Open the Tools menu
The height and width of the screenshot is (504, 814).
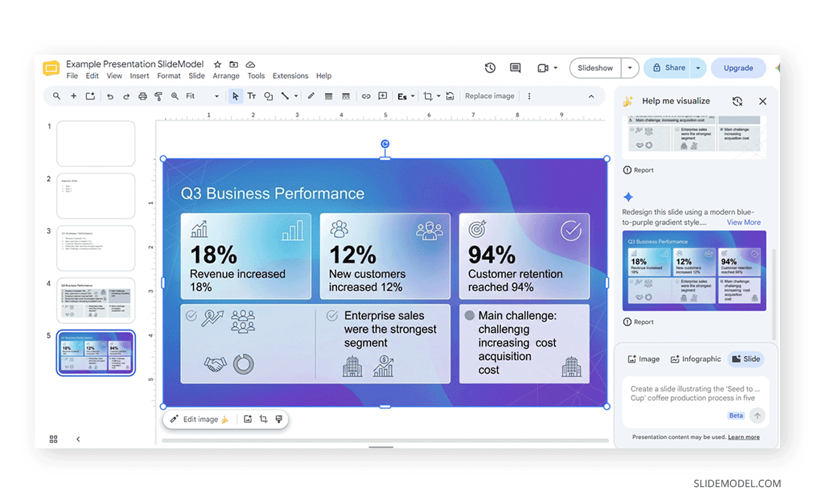[x=256, y=76]
